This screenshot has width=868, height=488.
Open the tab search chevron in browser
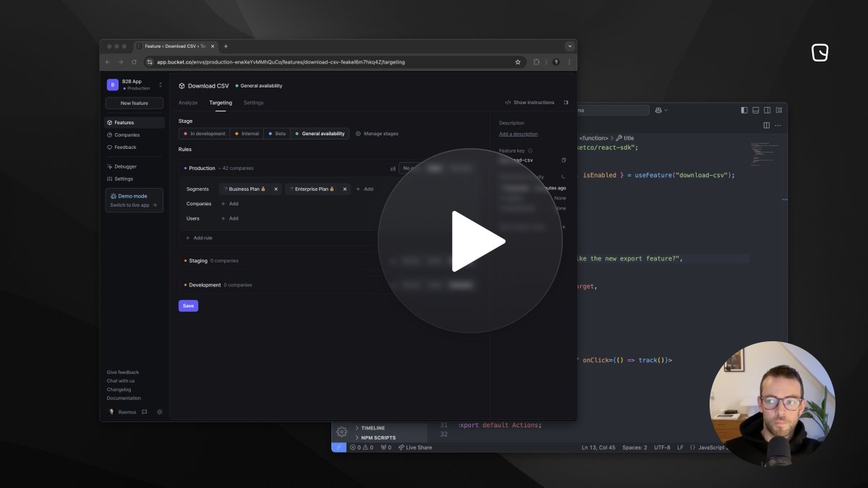click(x=569, y=46)
